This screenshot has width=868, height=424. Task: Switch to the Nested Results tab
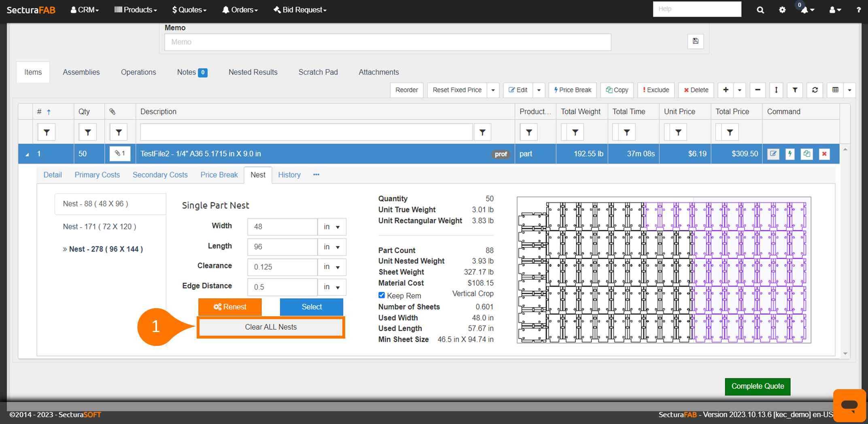click(253, 72)
